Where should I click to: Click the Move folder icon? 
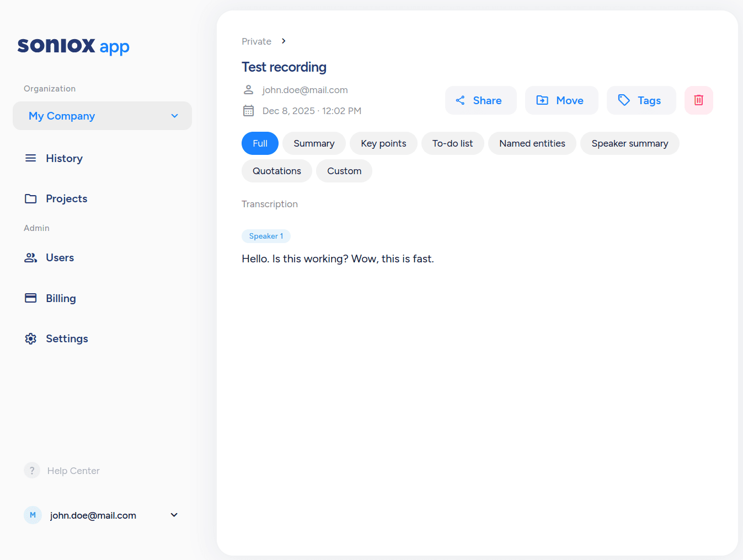point(542,100)
